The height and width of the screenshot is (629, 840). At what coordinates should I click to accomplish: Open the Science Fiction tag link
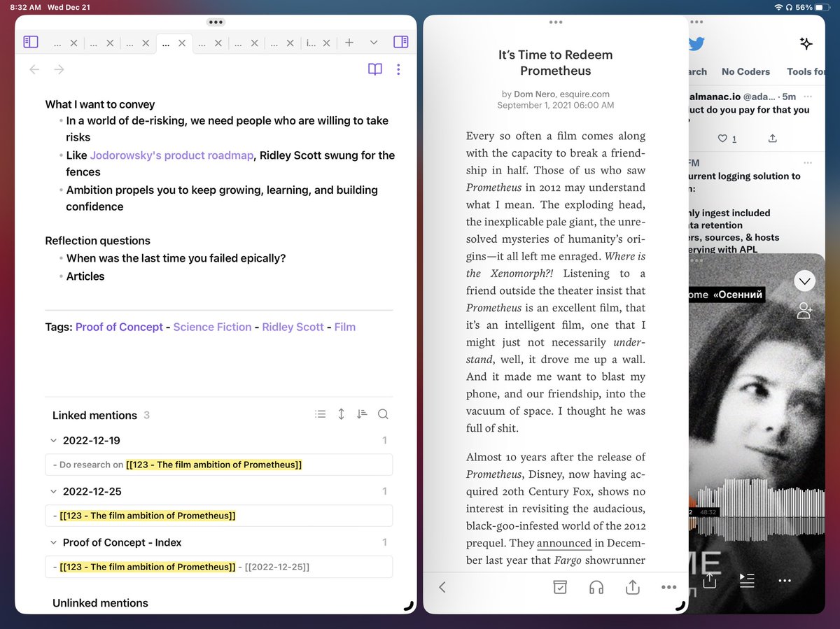(x=212, y=327)
